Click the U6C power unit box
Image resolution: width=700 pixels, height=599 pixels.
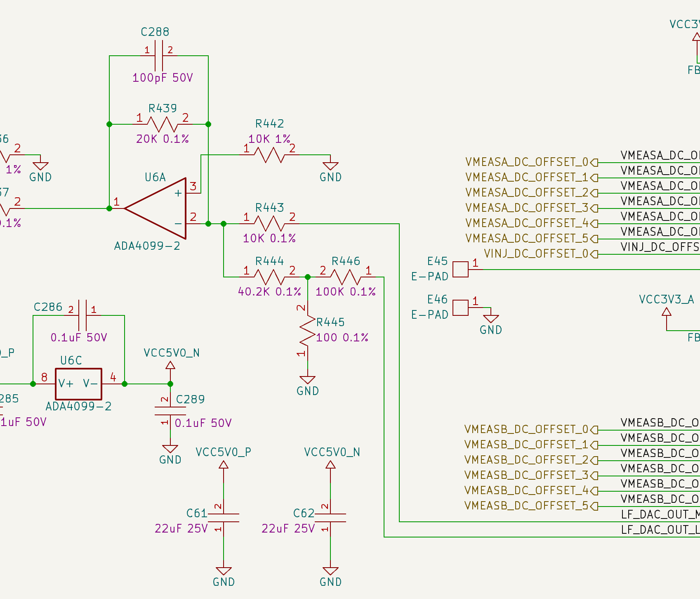coord(78,384)
